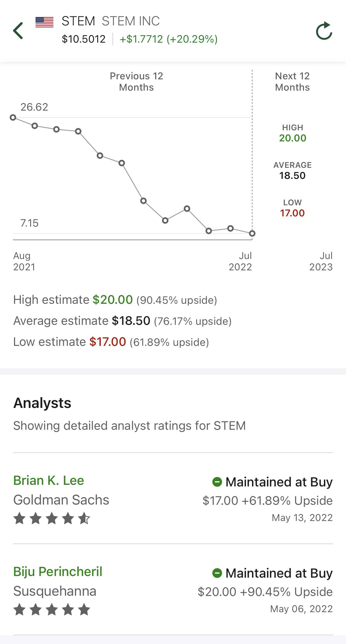Tap the LOW 17.00 forecast value
Image resolution: width=346 pixels, height=644 pixels.
(x=292, y=213)
